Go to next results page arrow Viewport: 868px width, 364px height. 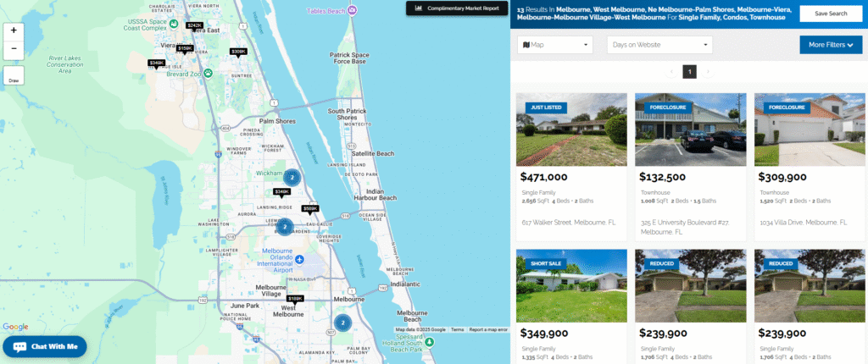pyautogui.click(x=708, y=72)
